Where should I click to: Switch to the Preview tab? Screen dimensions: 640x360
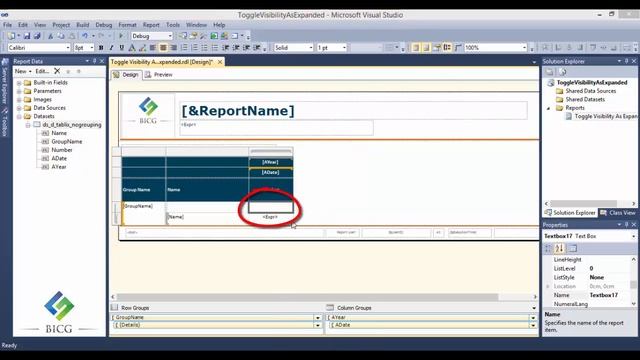pyautogui.click(x=159, y=75)
